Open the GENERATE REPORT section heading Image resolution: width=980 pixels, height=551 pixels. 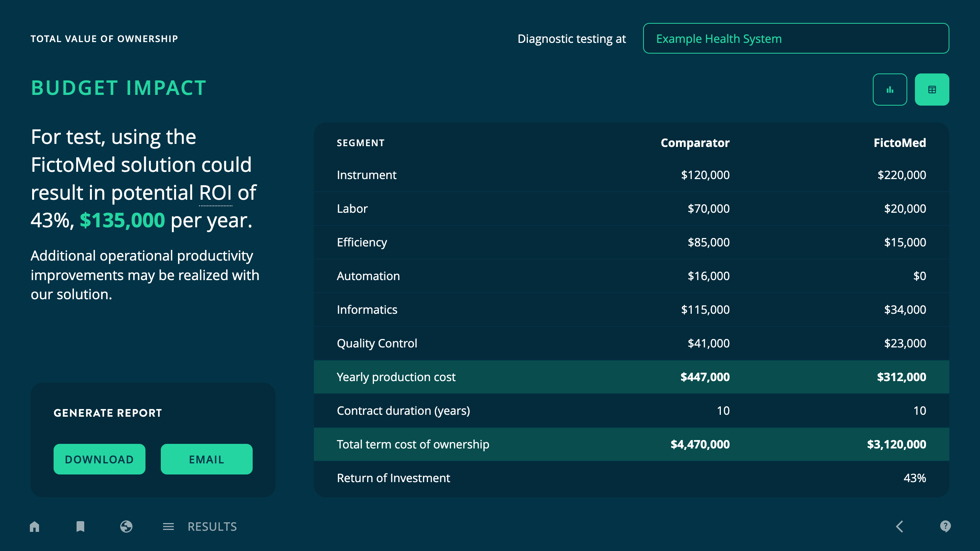(x=108, y=412)
